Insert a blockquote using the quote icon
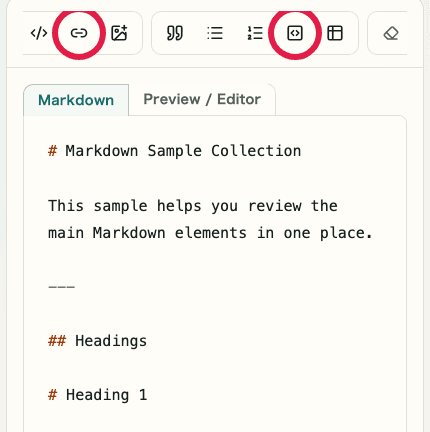 coord(175,33)
